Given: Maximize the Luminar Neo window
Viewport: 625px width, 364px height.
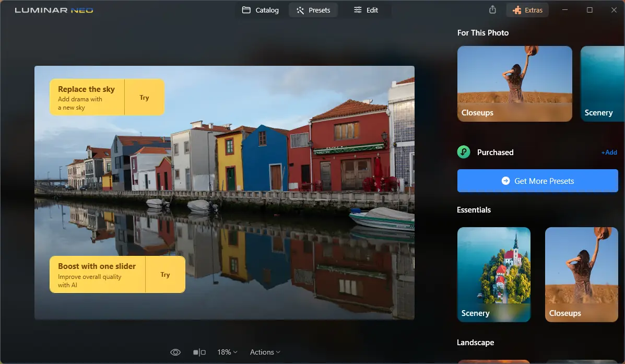Looking at the screenshot, I should tap(589, 10).
